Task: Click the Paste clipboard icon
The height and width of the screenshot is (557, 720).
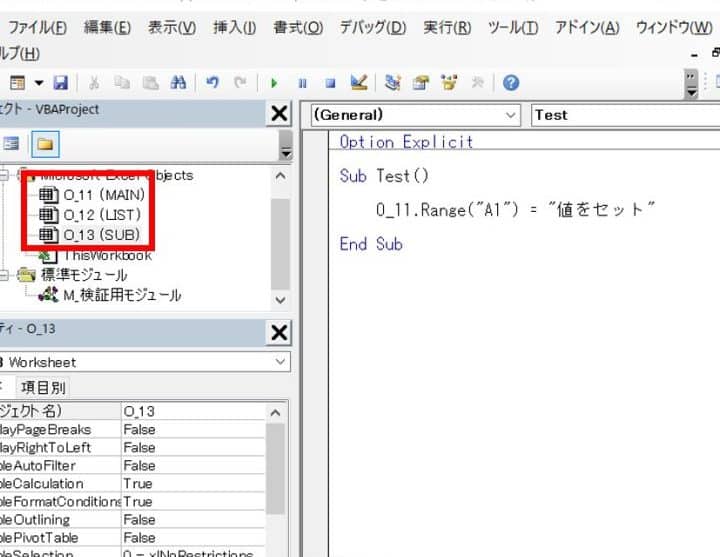Action: [x=151, y=83]
